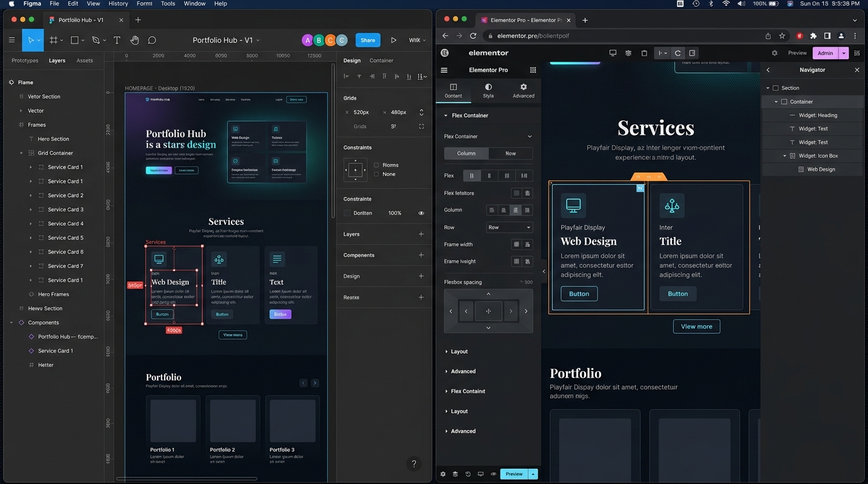Click View more in Elementor canvas

696,326
